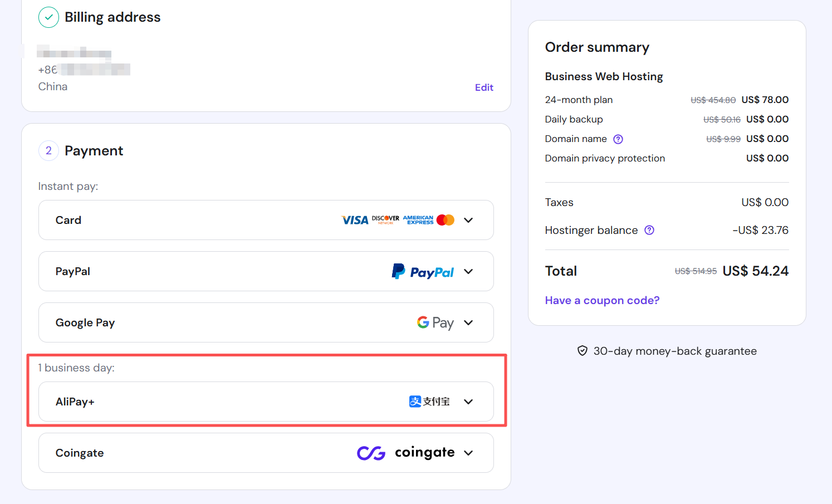
Task: Click 'Have a coupon code?' link
Action: [602, 301]
